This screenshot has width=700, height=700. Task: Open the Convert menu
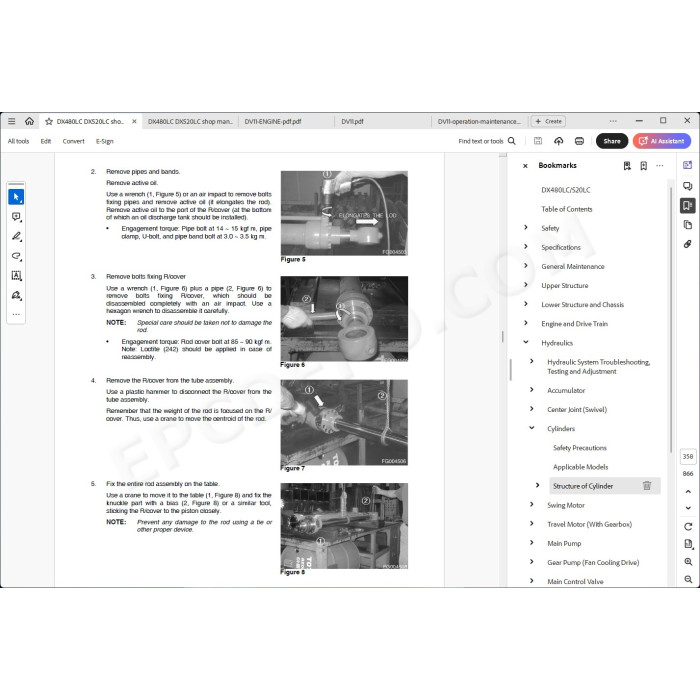pyautogui.click(x=73, y=141)
